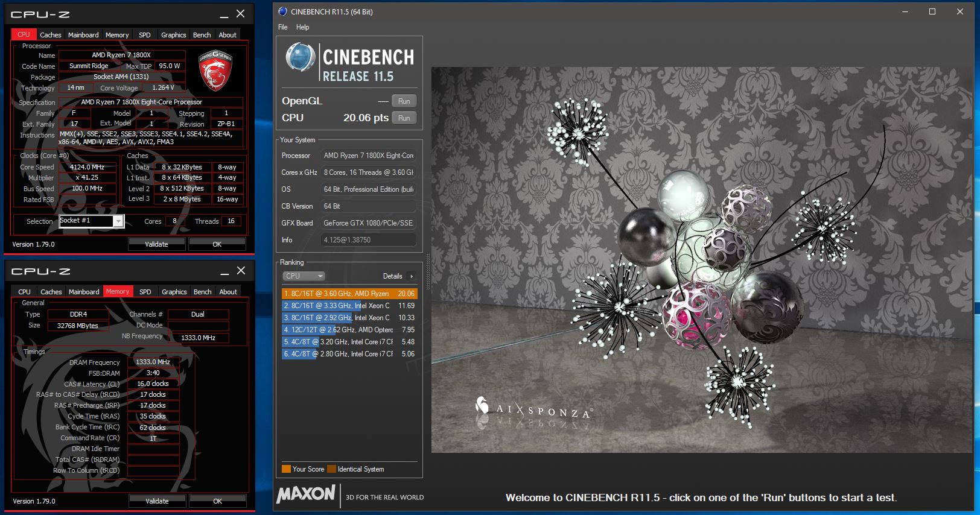Image resolution: width=980 pixels, height=515 pixels.
Task: Click the memory Size value 32768 MBytes
Action: click(78, 326)
